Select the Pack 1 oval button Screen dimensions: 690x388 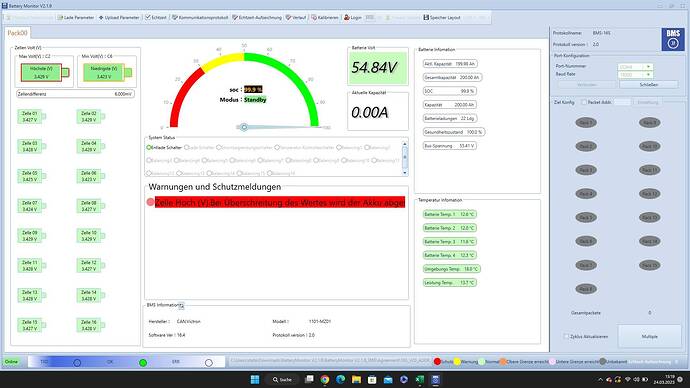pyautogui.click(x=586, y=123)
